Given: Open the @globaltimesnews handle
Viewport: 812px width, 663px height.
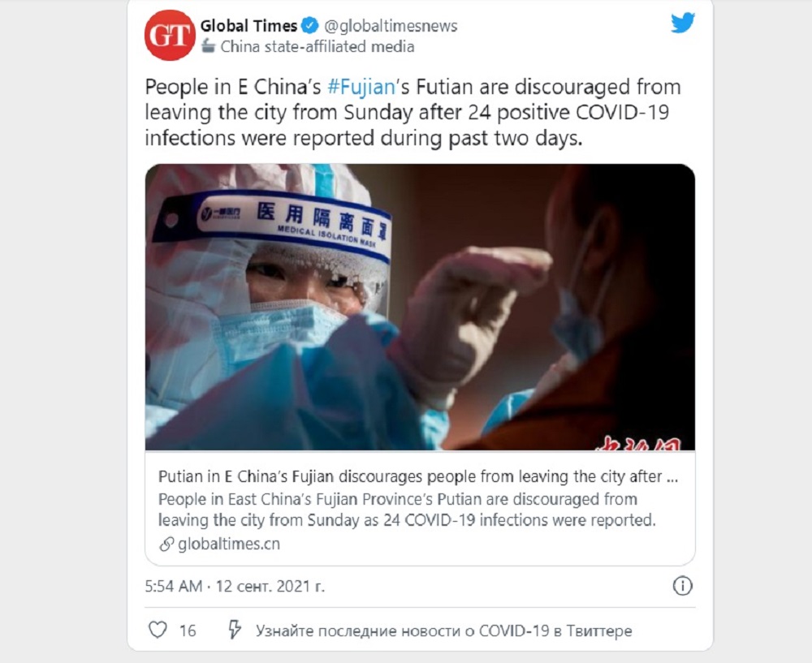Looking at the screenshot, I should click(x=391, y=26).
